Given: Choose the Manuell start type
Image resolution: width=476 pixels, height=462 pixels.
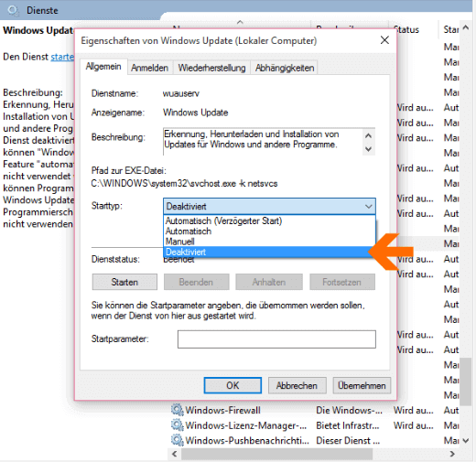Looking at the screenshot, I should point(180,242).
